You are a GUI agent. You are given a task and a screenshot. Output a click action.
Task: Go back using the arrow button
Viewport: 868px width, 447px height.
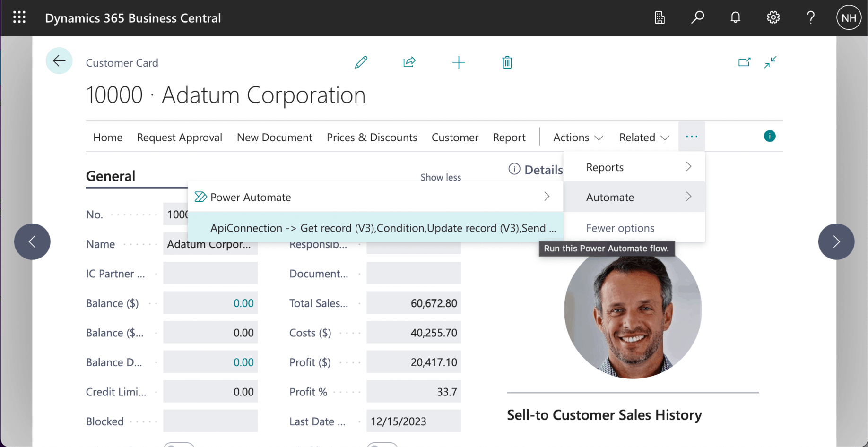(59, 61)
